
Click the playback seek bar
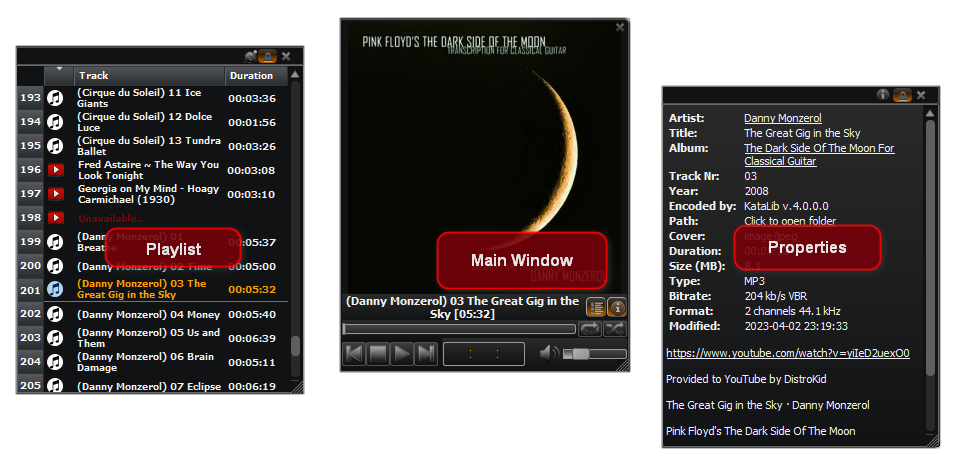459,329
